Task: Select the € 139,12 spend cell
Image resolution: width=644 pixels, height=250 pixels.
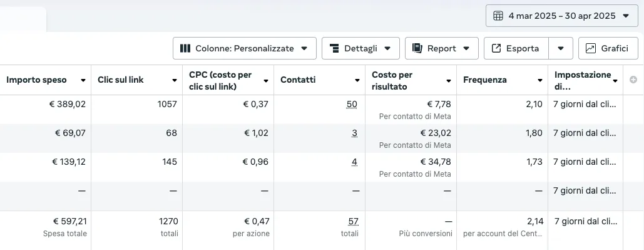Action: [x=46, y=167]
